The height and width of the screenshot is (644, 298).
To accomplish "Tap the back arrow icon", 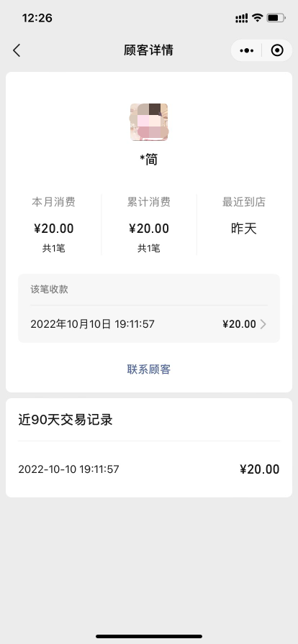I will pyautogui.click(x=17, y=50).
